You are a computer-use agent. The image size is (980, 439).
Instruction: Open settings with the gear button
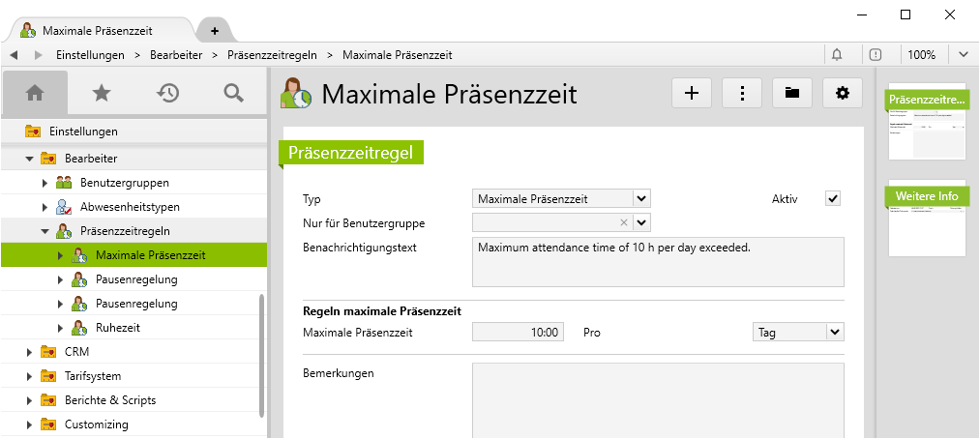(x=843, y=93)
